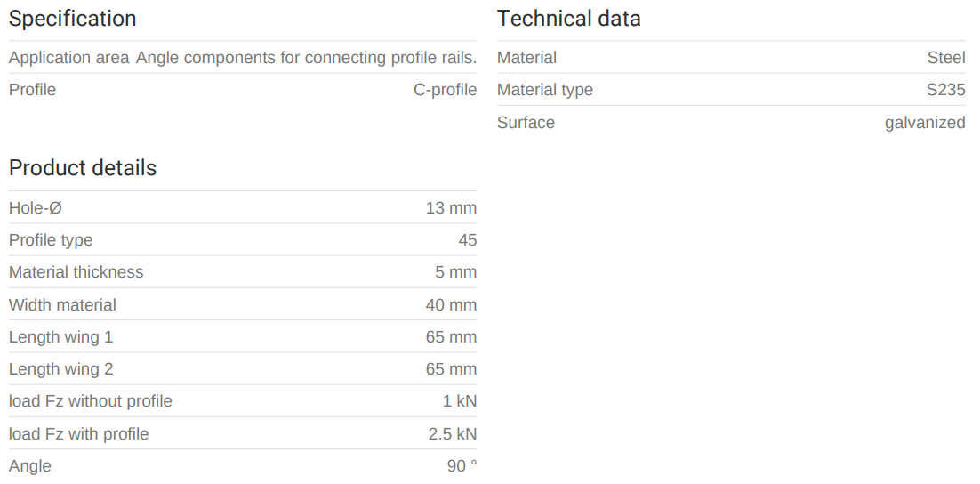Select the 13 mm hole diameter value

pos(451,208)
